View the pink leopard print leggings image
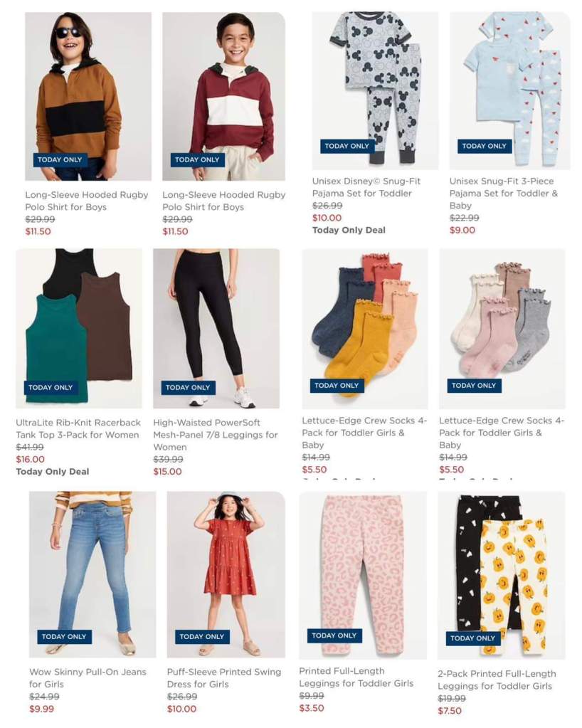 pyautogui.click(x=362, y=576)
